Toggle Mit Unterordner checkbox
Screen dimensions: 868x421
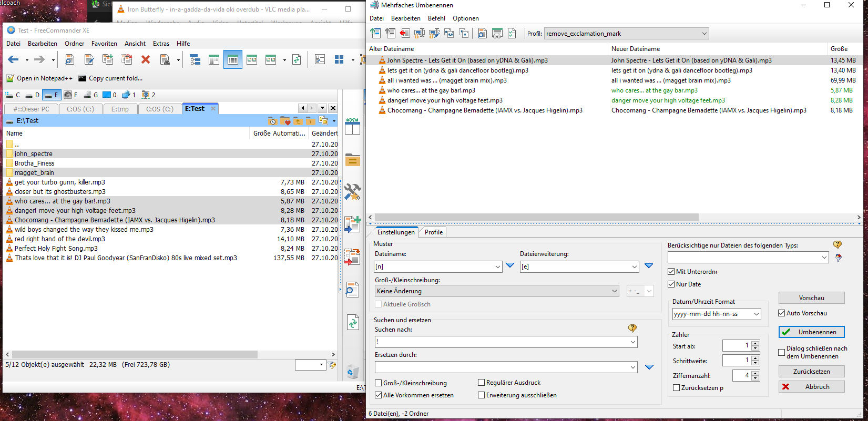pyautogui.click(x=671, y=272)
